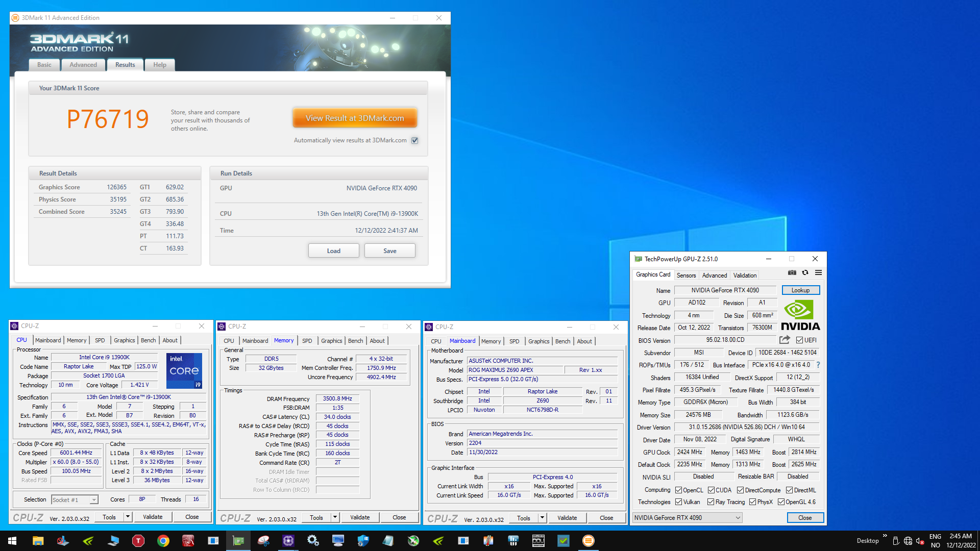Click View Result at 3DMark.com button

tap(355, 118)
